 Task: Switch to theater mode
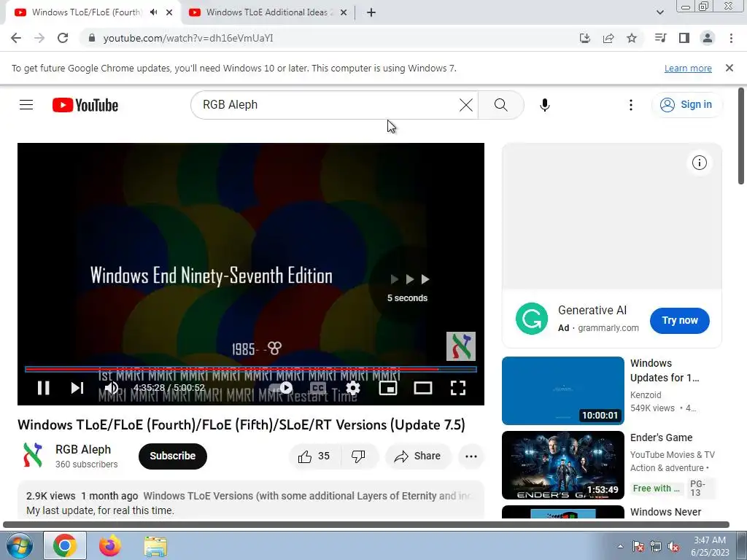point(422,388)
